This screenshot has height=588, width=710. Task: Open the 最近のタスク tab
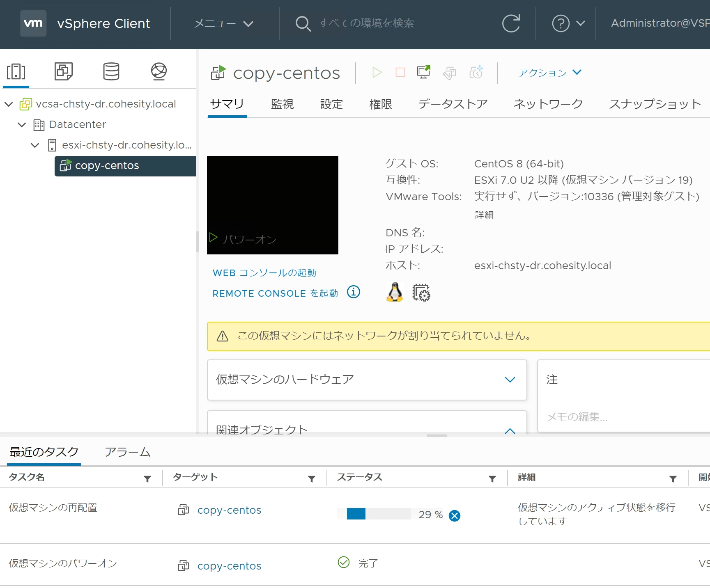click(x=44, y=452)
